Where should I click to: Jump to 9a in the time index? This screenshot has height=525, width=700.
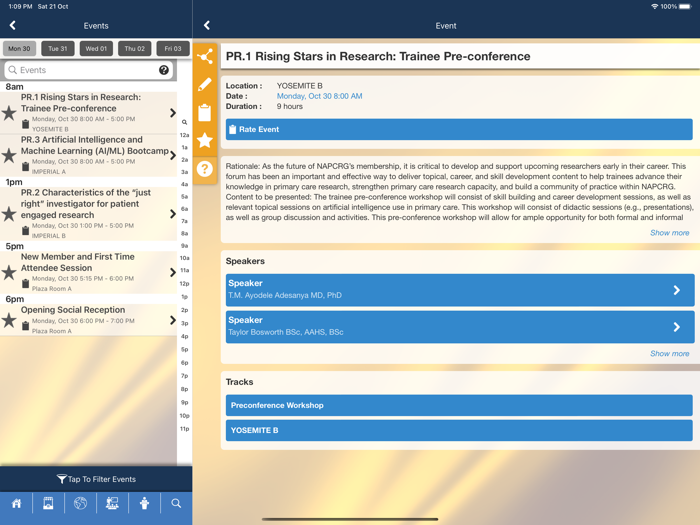[184, 246]
